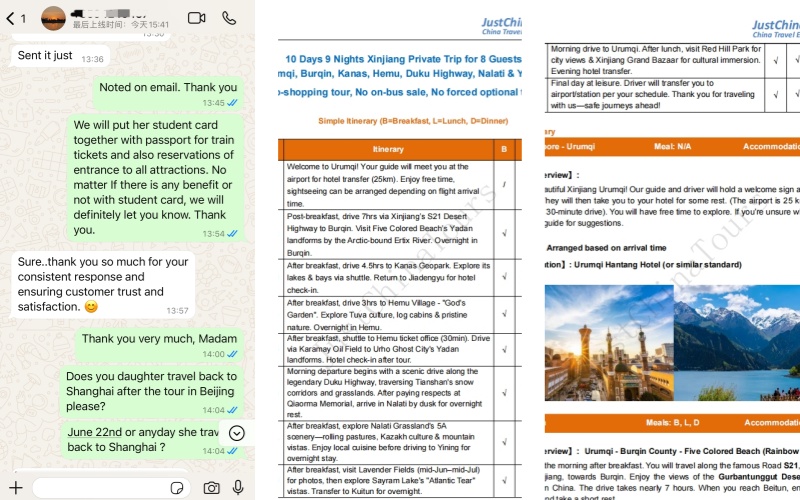Click the "Urho Ghost City's Yadan" row
Screen dimensions: 800x500
(x=388, y=349)
